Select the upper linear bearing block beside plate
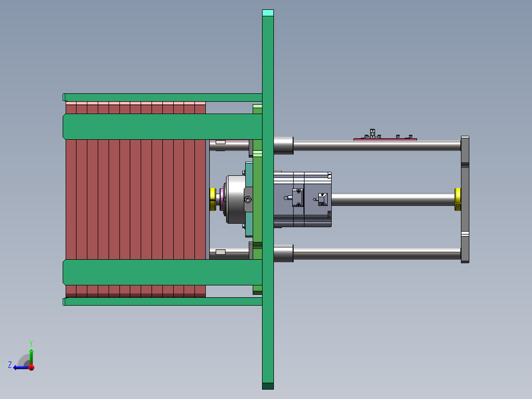Viewport: 532px width, 399px height. [283, 145]
